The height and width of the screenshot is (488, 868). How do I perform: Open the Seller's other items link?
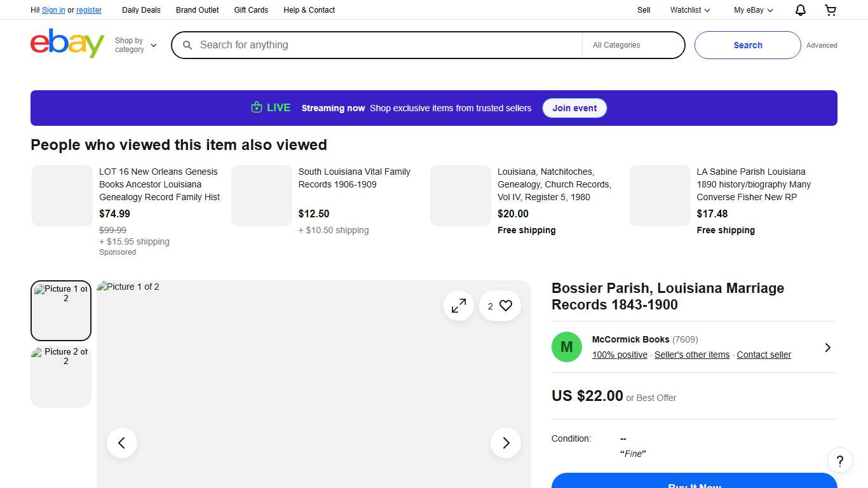[x=692, y=355]
